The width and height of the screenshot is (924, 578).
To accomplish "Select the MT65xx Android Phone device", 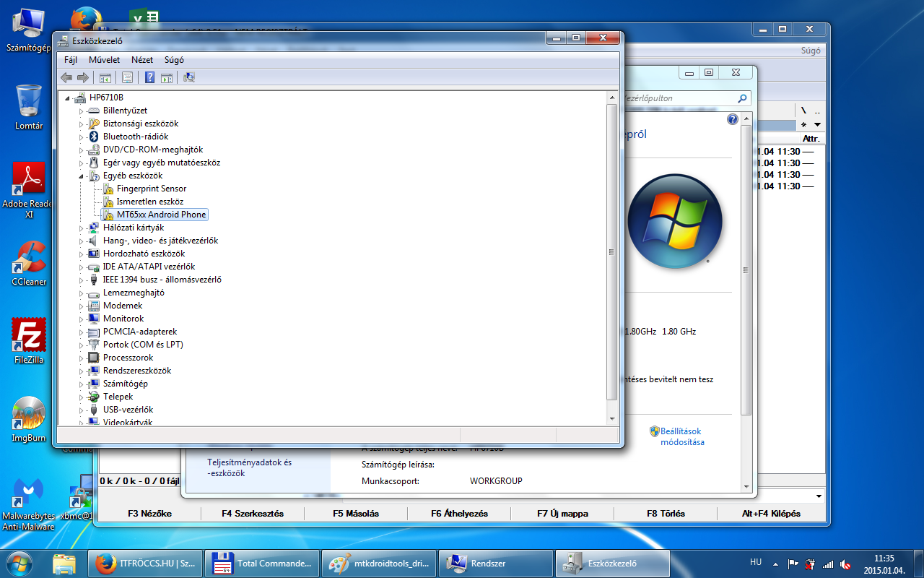I will 161,215.
